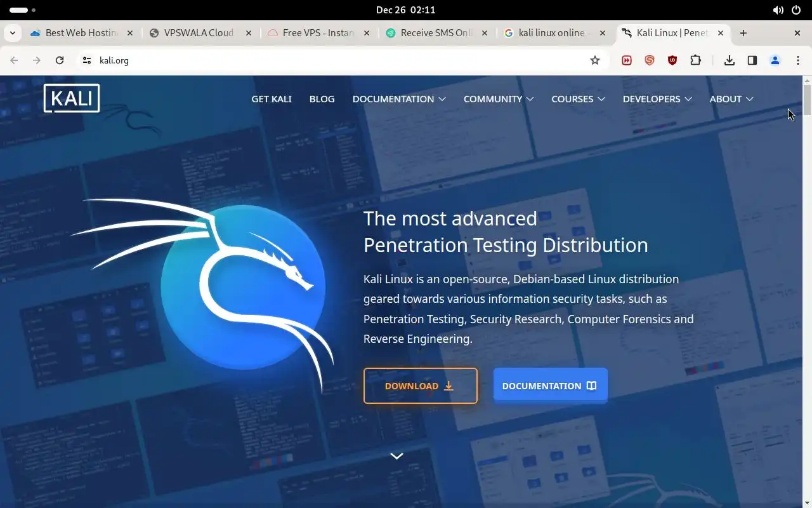The image size is (812, 508).
Task: Switch to the kali linux online tab
Action: pos(554,33)
